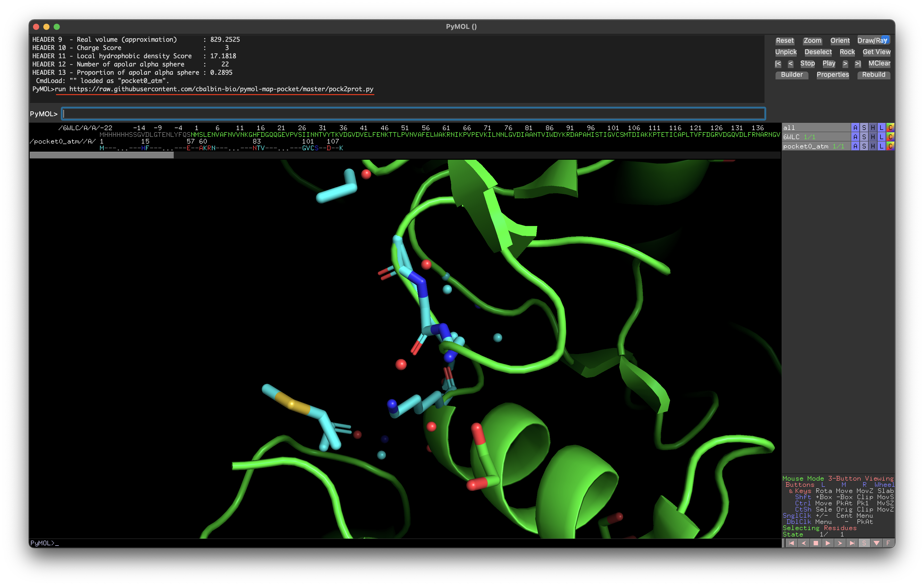Open Show menu for the pocket0_atm object

point(864,146)
